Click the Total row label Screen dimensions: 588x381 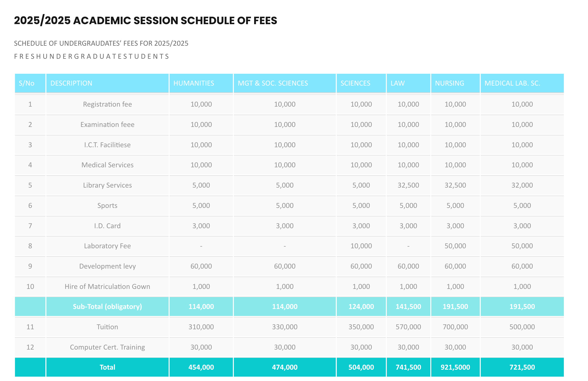point(107,367)
